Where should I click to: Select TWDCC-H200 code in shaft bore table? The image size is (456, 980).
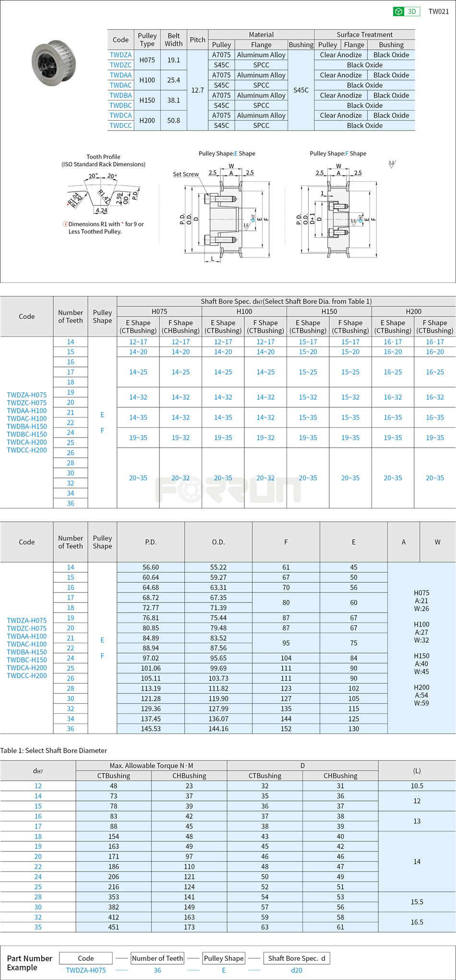coord(27,450)
